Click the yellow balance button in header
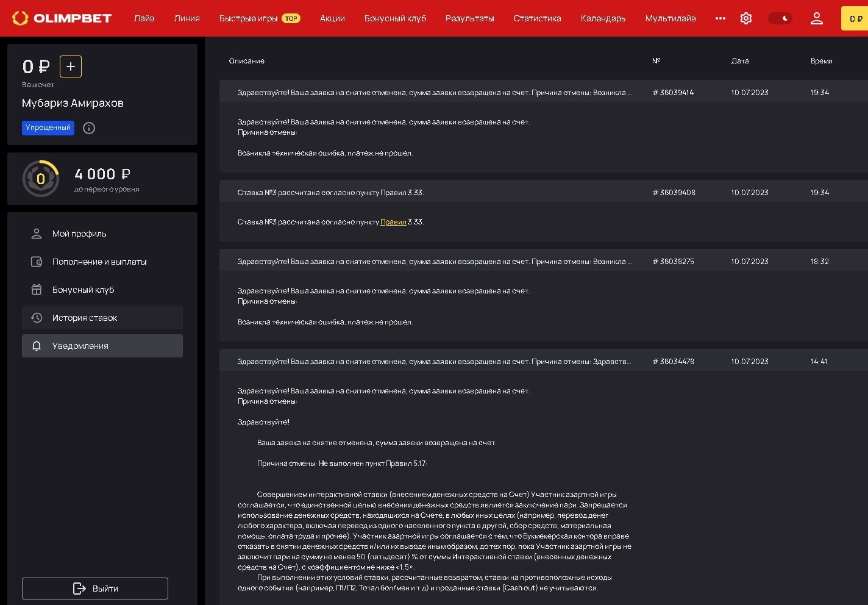 pyautogui.click(x=855, y=18)
